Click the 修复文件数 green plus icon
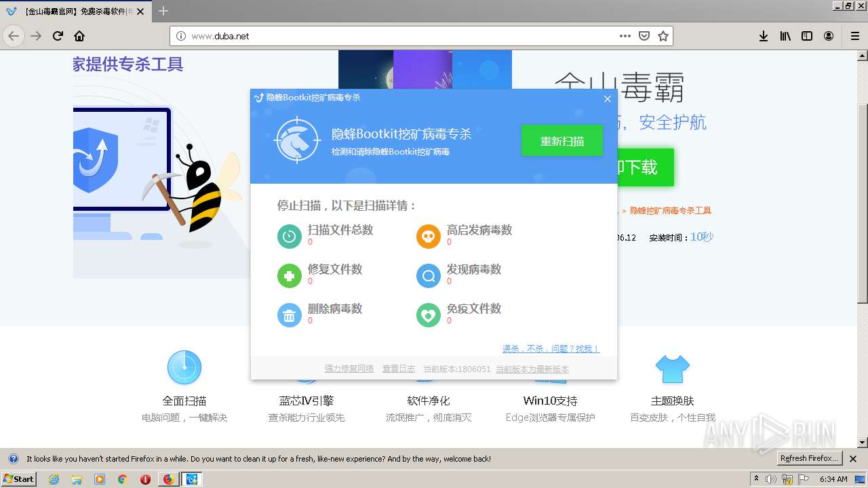Screen dimensions: 868x488 coord(290,275)
